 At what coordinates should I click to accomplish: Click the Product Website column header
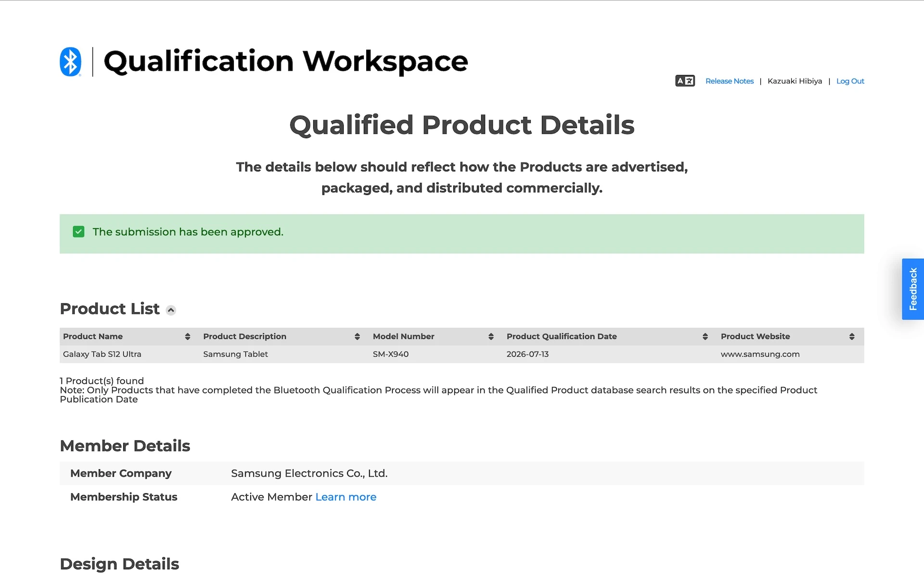[755, 337]
